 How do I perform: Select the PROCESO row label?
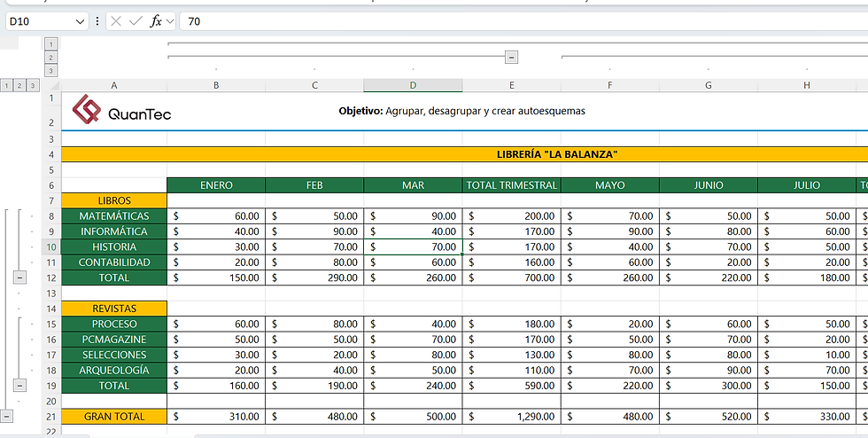(x=114, y=324)
